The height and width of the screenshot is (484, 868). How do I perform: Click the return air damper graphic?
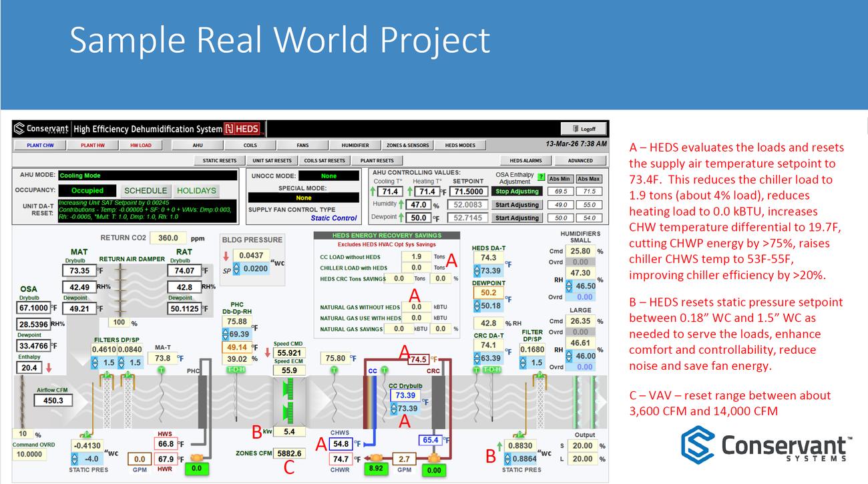tap(121, 290)
